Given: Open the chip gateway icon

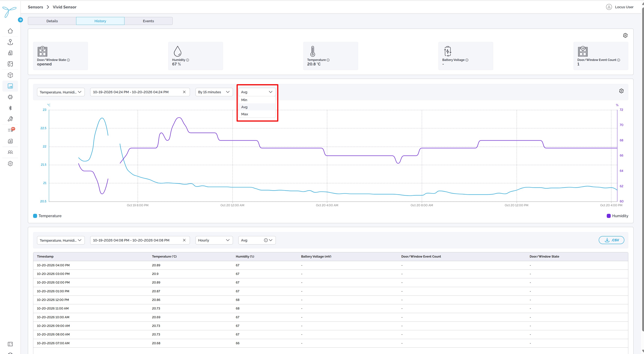Looking at the screenshot, I should click(10, 97).
